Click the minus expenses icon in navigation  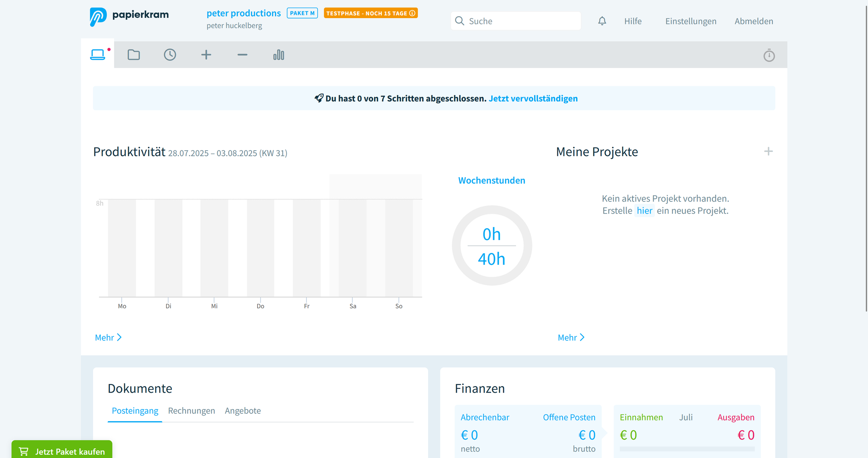[x=242, y=55]
